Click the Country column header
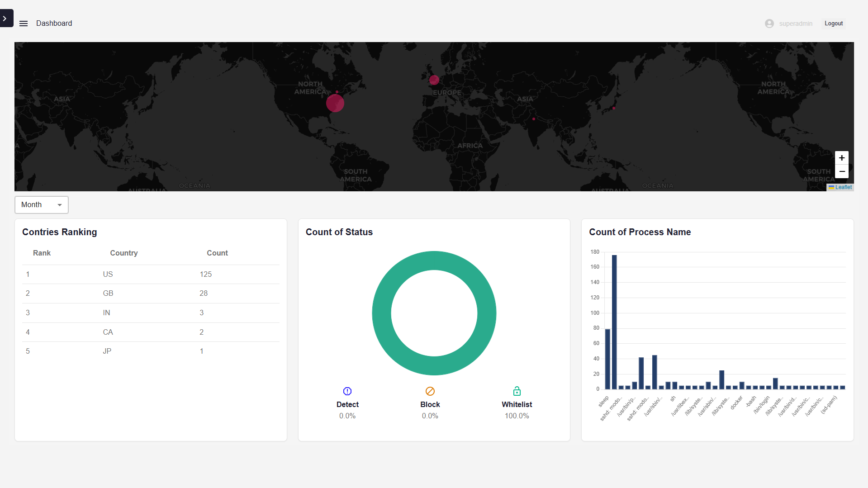Screen dimensions: 868x488 point(124,253)
